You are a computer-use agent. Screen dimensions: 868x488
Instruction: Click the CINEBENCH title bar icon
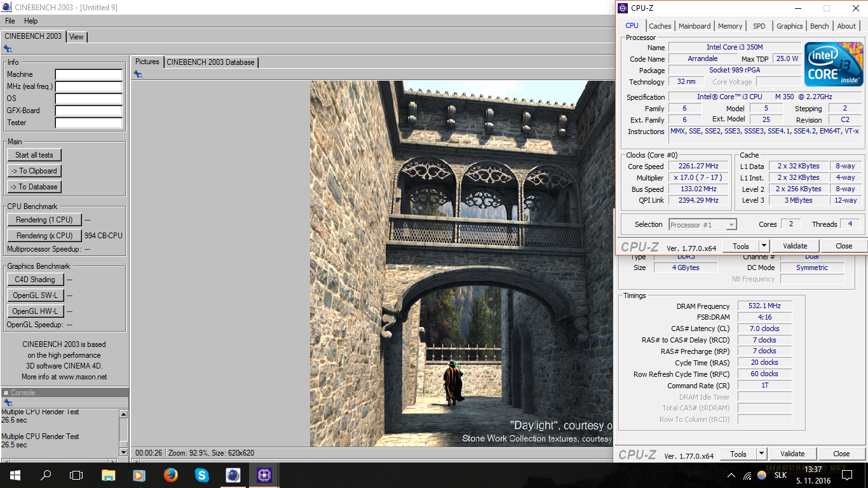tap(6, 7)
